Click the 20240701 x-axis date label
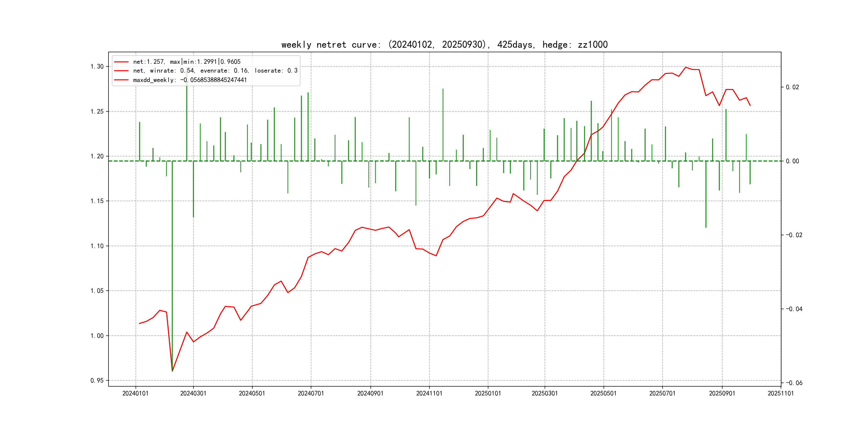868x434 pixels. click(x=311, y=394)
